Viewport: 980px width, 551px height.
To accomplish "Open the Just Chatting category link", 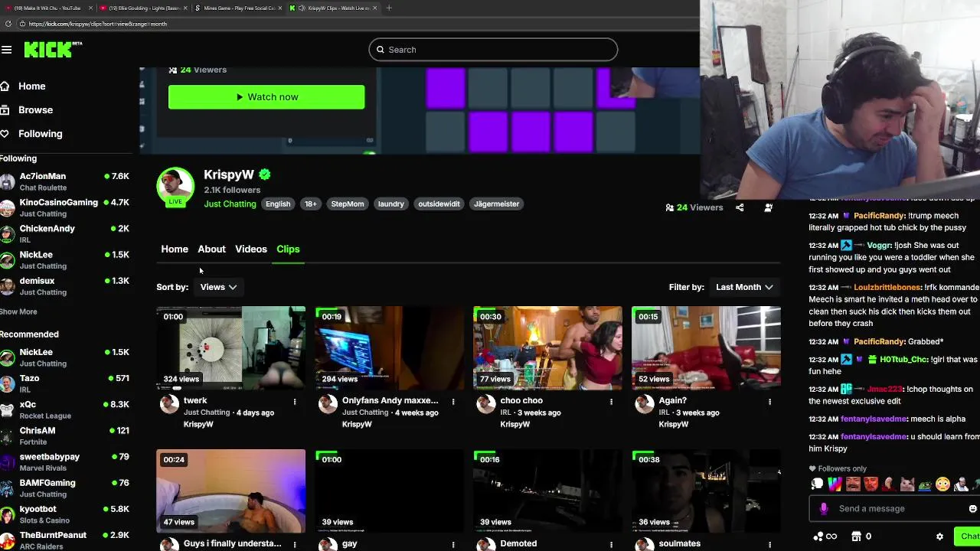I will point(230,204).
